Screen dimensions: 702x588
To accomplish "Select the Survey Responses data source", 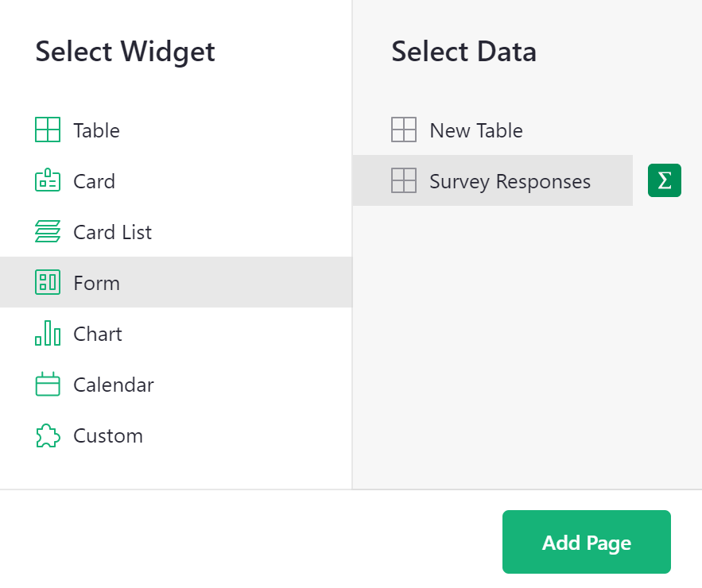I will tap(510, 180).
